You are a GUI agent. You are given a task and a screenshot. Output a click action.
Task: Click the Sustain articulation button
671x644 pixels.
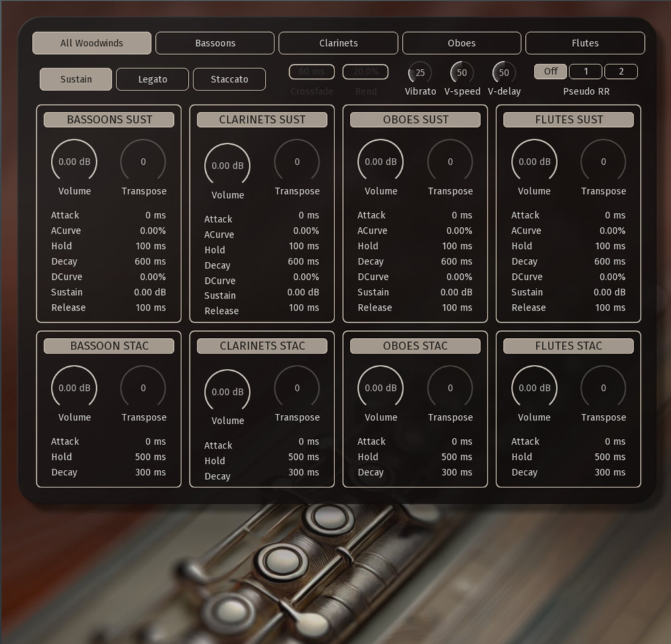click(76, 79)
